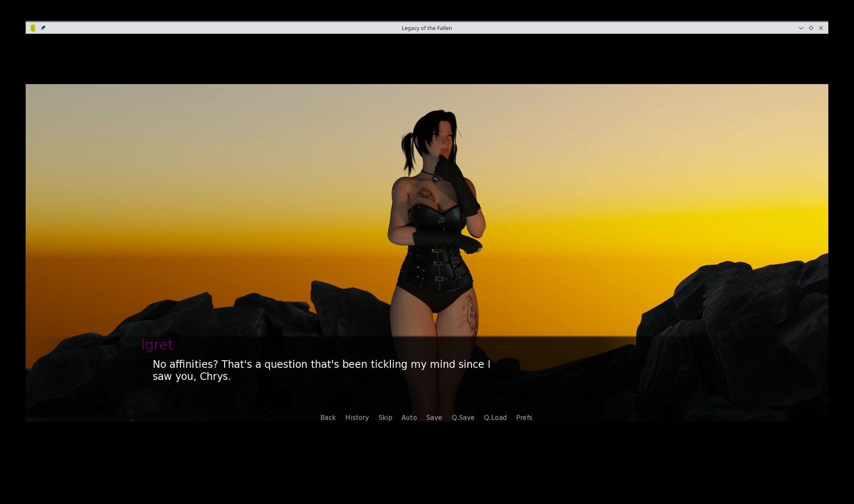Click the yellow application icon in the titlebar

click(x=33, y=28)
